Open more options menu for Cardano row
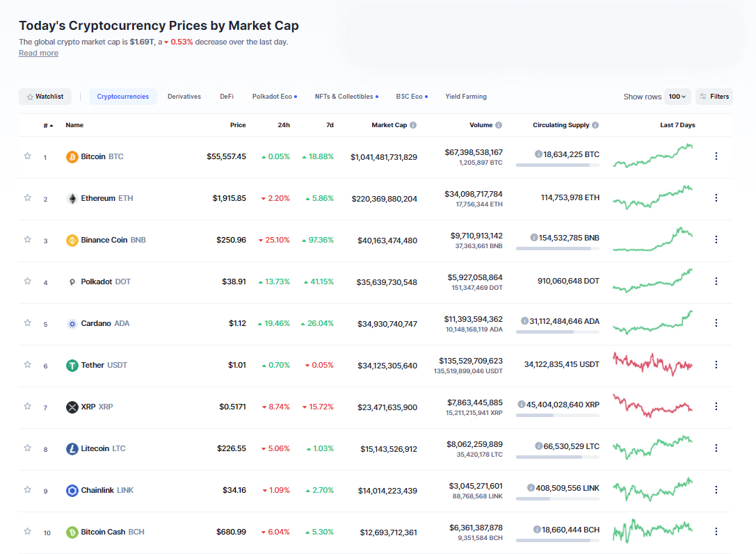 coord(716,323)
